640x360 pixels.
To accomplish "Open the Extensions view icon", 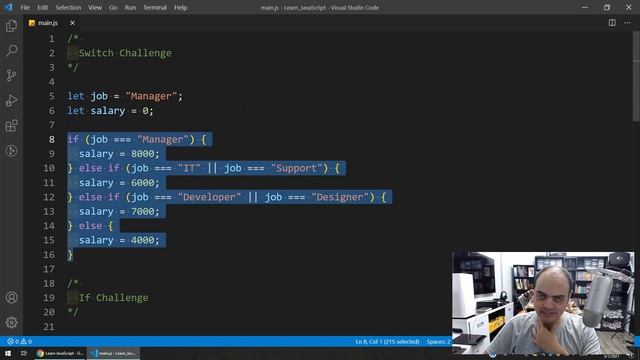I will [11, 126].
